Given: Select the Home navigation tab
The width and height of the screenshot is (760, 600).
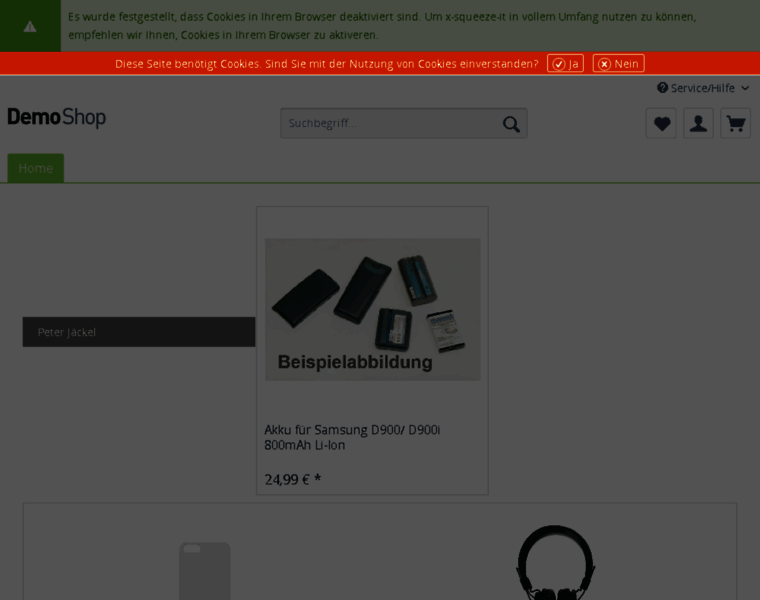Looking at the screenshot, I should [x=35, y=168].
